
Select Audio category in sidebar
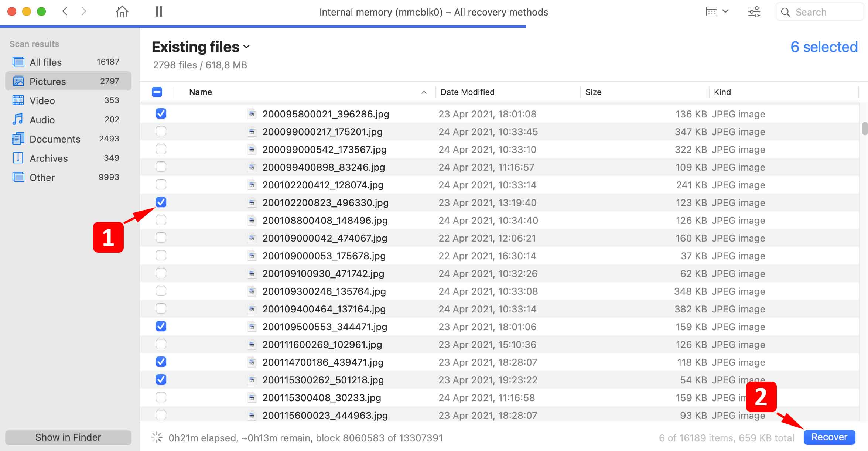[x=68, y=120]
